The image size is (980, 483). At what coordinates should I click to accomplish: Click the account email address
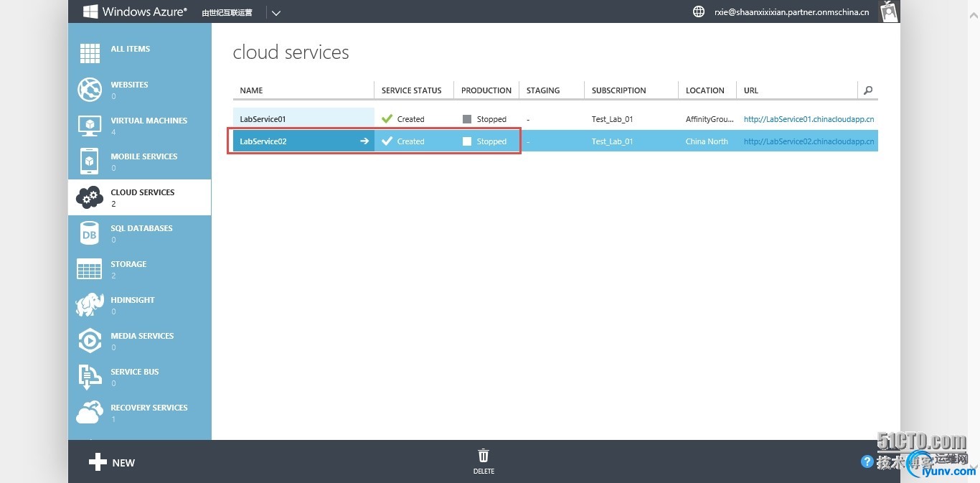[791, 12]
